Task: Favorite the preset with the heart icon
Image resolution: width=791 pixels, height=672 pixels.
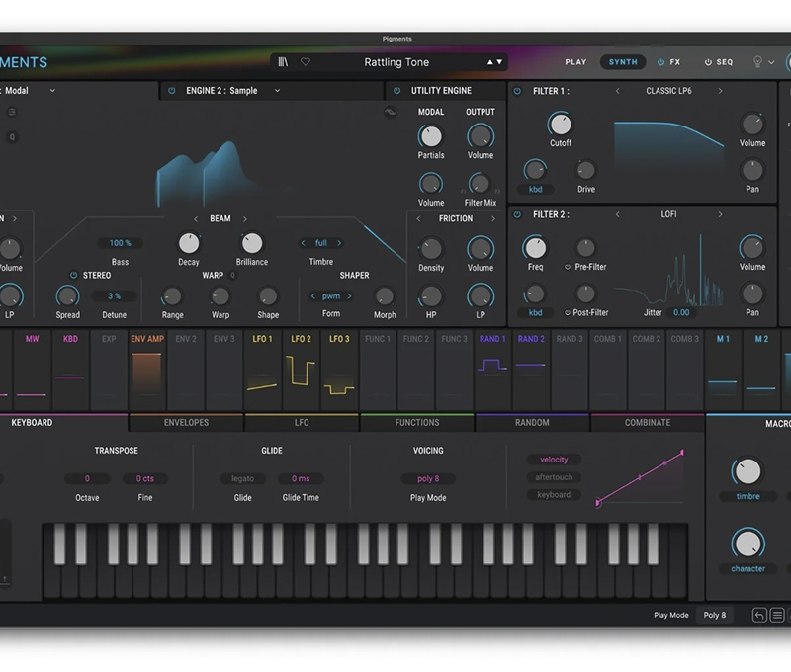Action: [x=306, y=61]
